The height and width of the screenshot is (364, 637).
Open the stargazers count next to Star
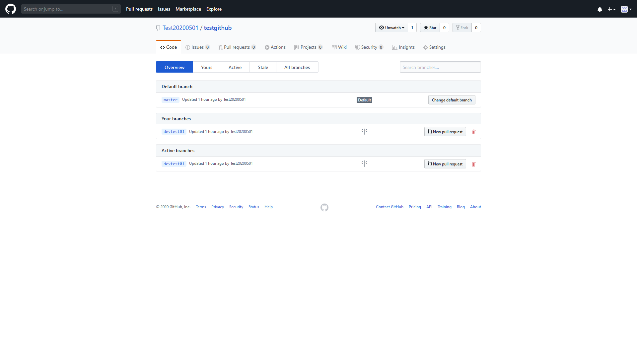(x=445, y=28)
